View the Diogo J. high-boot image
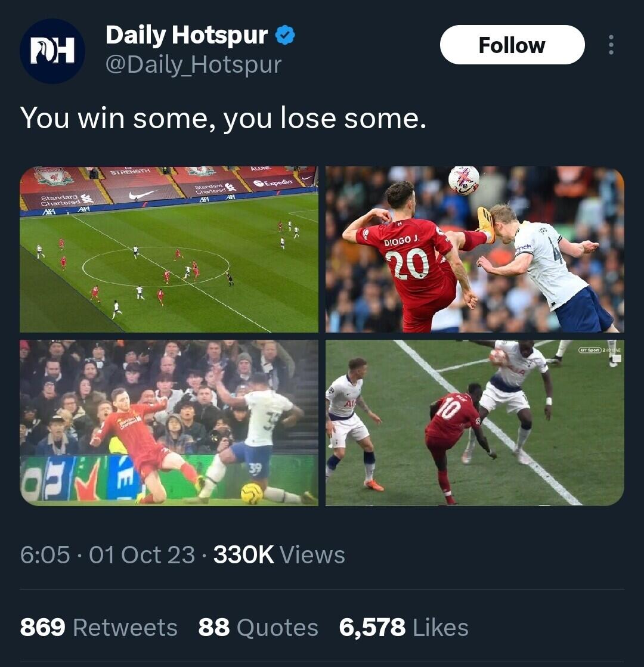644x667 pixels. click(475, 249)
